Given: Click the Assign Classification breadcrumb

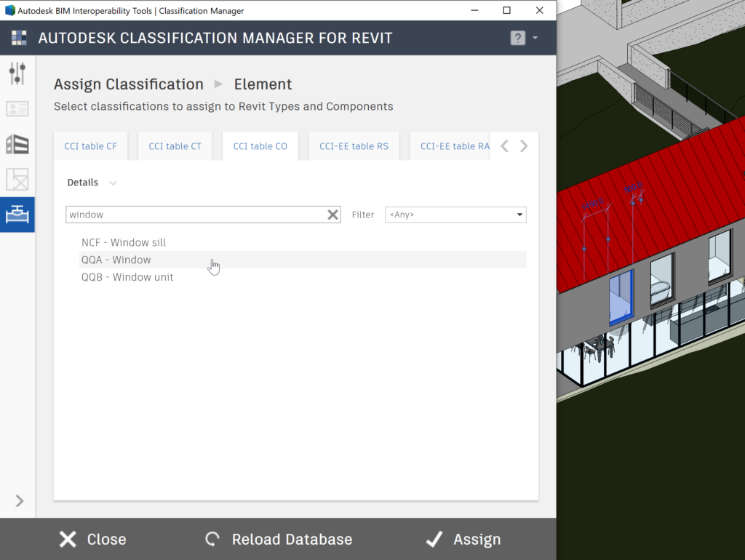Looking at the screenshot, I should (128, 84).
